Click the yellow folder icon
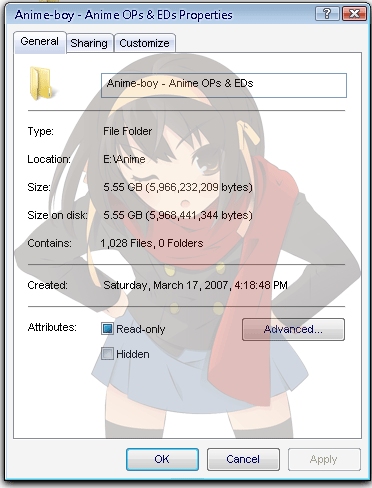 (x=41, y=83)
